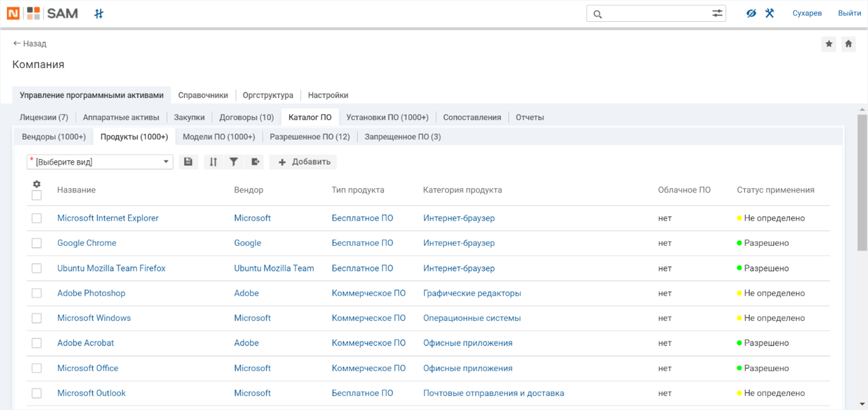Go to home page icon
The image size is (868, 410).
pyautogui.click(x=848, y=44)
